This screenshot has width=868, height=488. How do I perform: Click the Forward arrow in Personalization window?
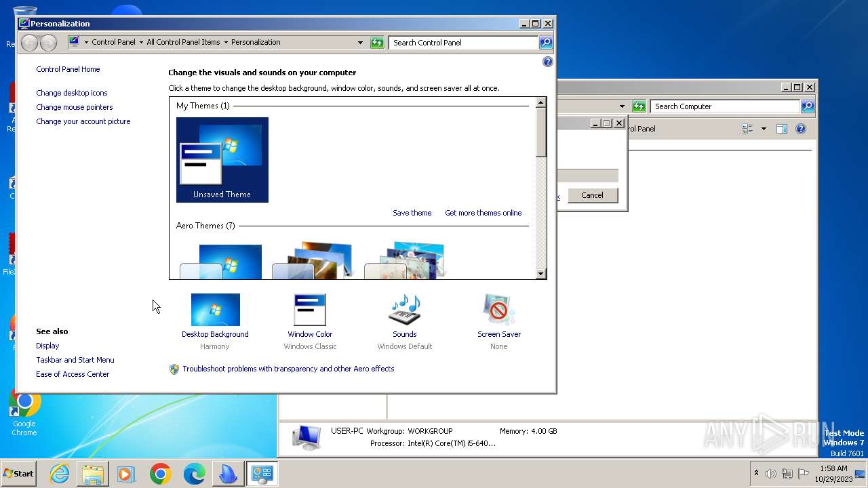coord(48,43)
